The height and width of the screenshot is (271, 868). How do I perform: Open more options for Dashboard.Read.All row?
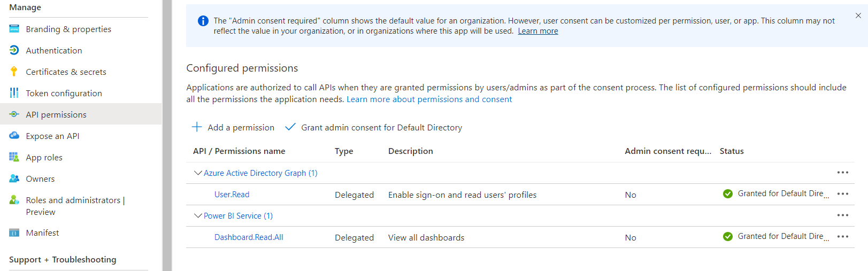tap(843, 236)
